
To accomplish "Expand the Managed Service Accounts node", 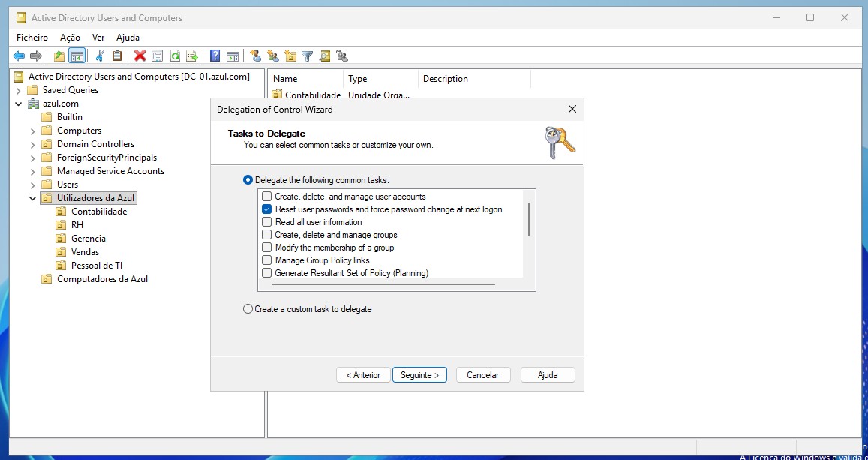I will [x=33, y=171].
